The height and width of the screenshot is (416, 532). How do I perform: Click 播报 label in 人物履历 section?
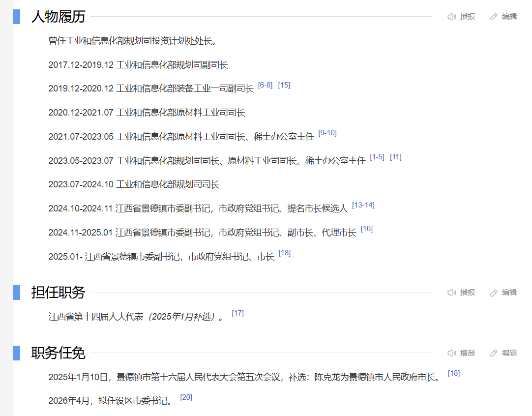[468, 17]
